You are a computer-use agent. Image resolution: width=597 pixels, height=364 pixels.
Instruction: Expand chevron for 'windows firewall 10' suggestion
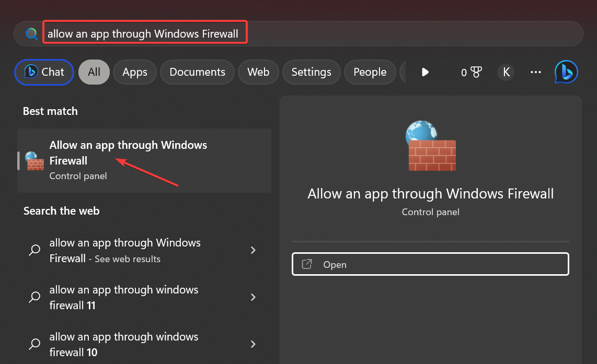point(253,344)
